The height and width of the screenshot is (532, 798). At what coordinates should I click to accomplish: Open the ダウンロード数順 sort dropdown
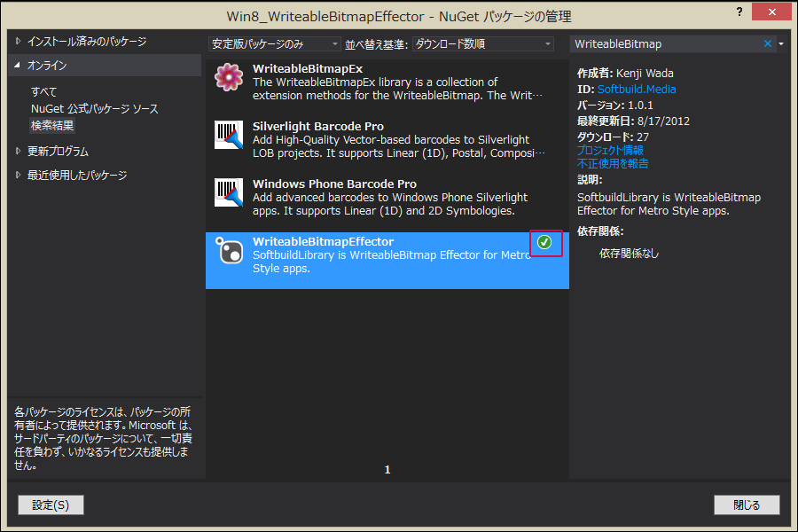pos(482,44)
